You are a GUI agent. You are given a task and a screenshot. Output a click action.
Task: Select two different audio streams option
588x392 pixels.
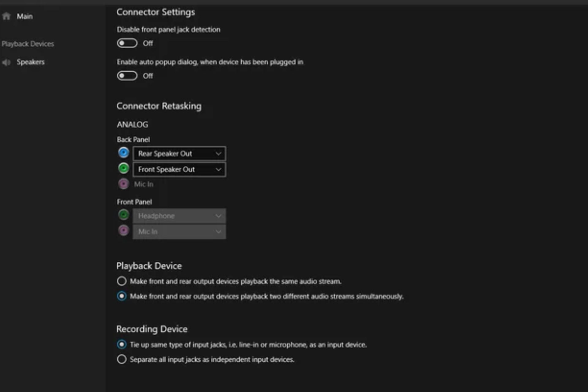[x=122, y=296]
